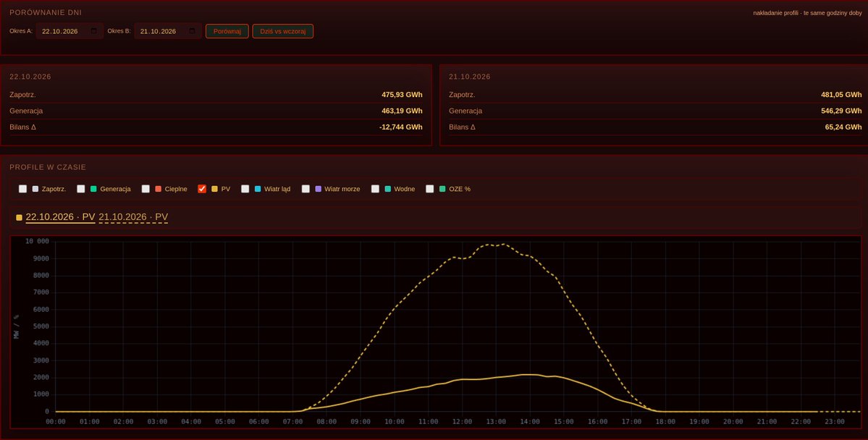
Task: Click the 12:00 label on time axis
Action: (x=462, y=422)
